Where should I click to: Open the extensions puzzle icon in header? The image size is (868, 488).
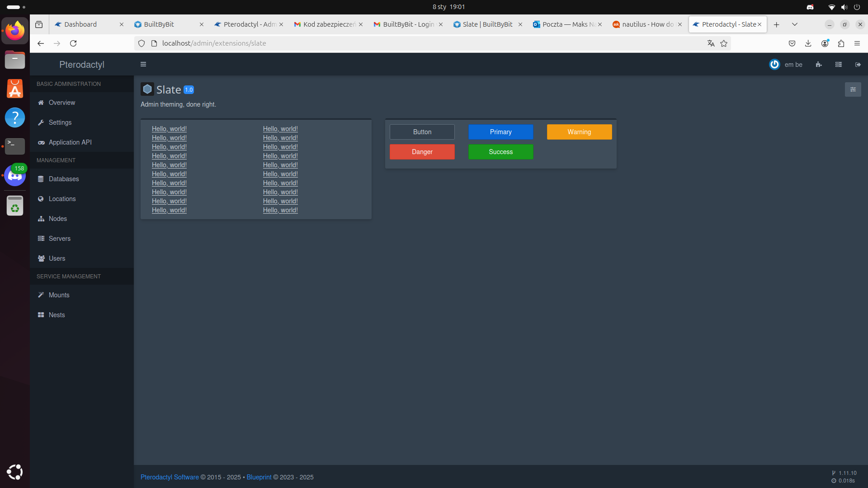click(819, 65)
